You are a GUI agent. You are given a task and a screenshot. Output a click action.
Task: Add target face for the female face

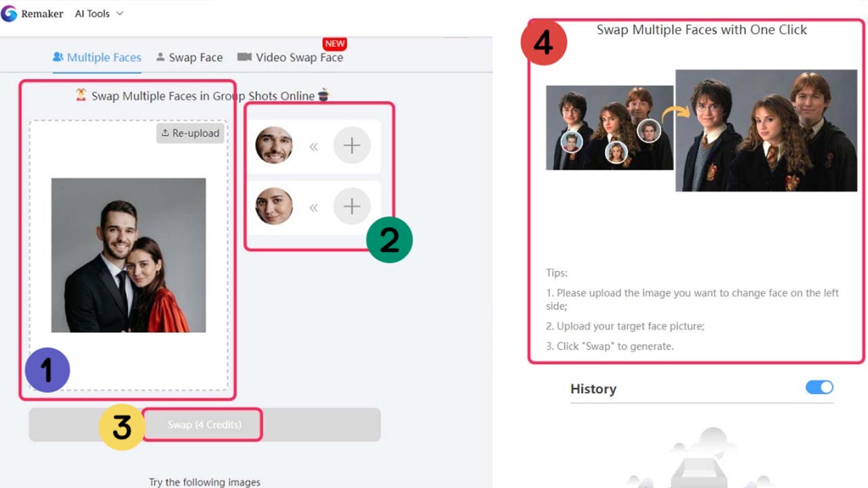pyautogui.click(x=352, y=206)
